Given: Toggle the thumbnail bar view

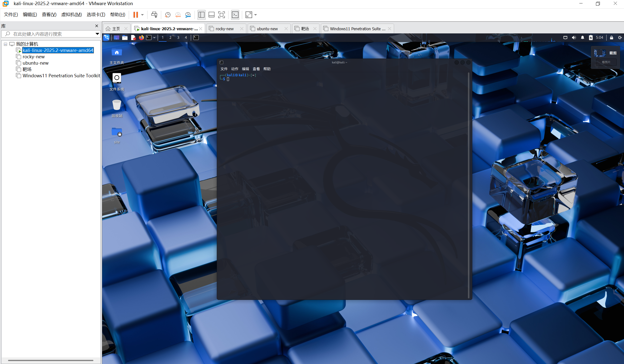Looking at the screenshot, I should coord(211,15).
